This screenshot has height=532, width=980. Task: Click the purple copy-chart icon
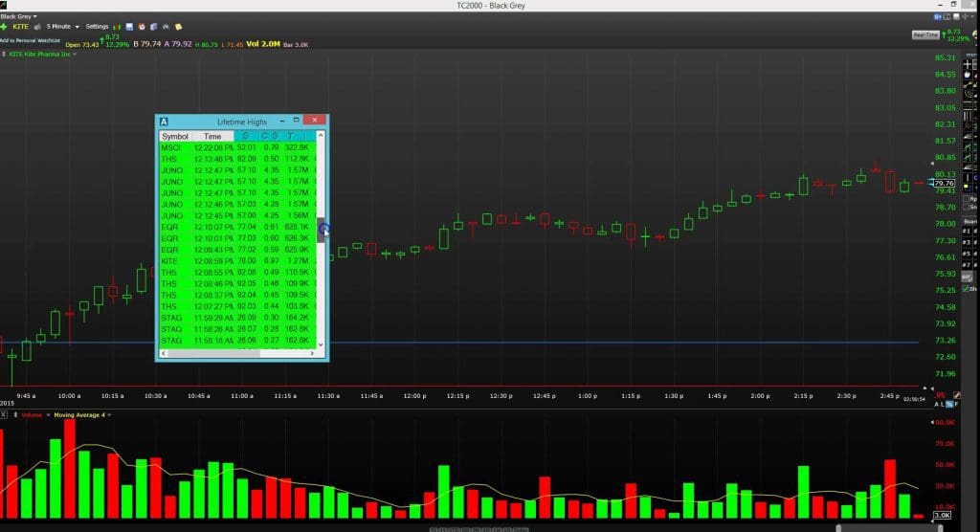(154, 27)
